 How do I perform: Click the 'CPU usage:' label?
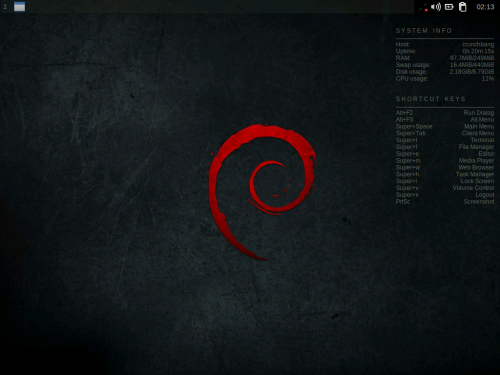coord(412,79)
